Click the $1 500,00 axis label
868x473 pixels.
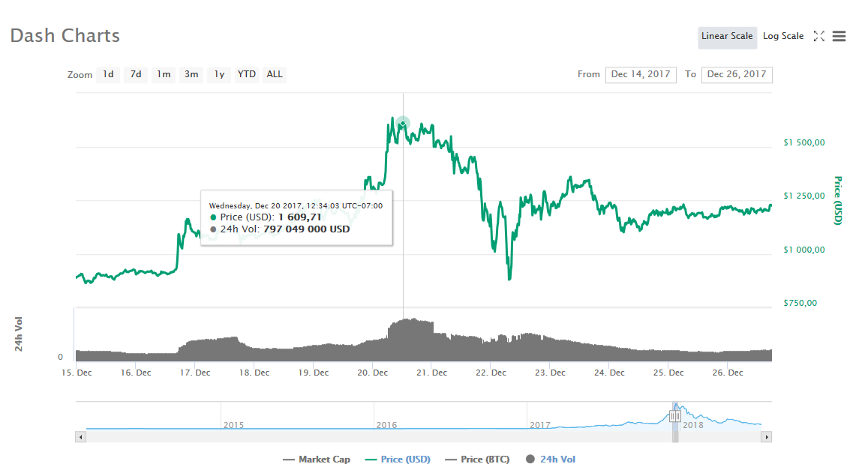pyautogui.click(x=803, y=142)
